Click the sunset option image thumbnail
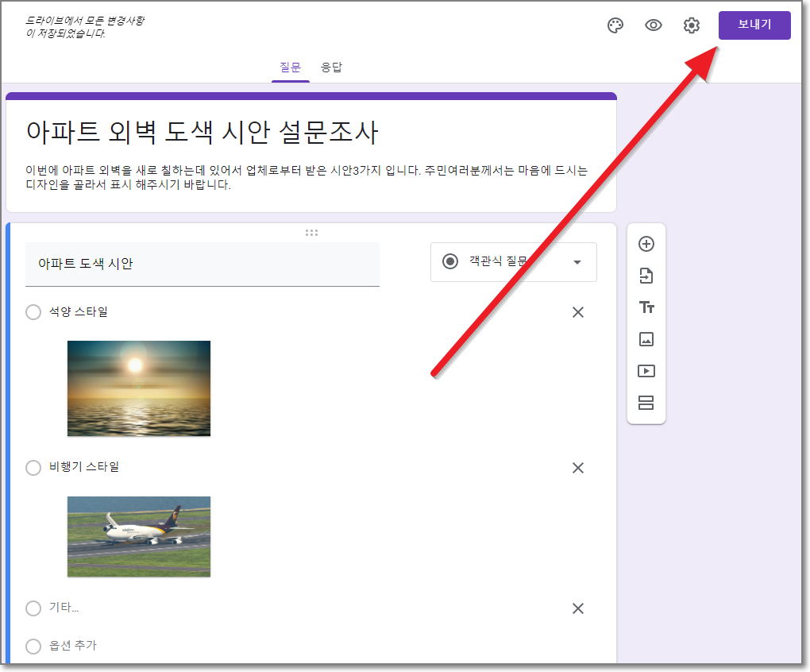This screenshot has width=810, height=672. [139, 388]
